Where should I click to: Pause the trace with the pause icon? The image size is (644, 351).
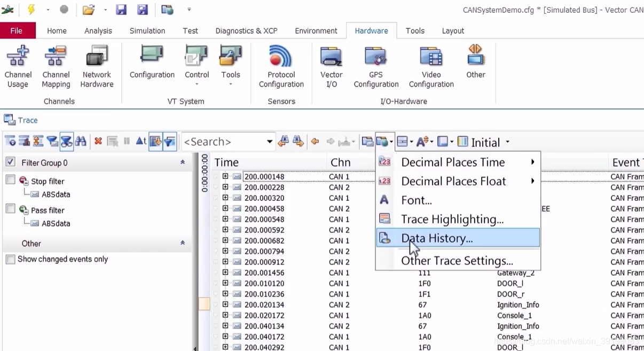pos(127,141)
